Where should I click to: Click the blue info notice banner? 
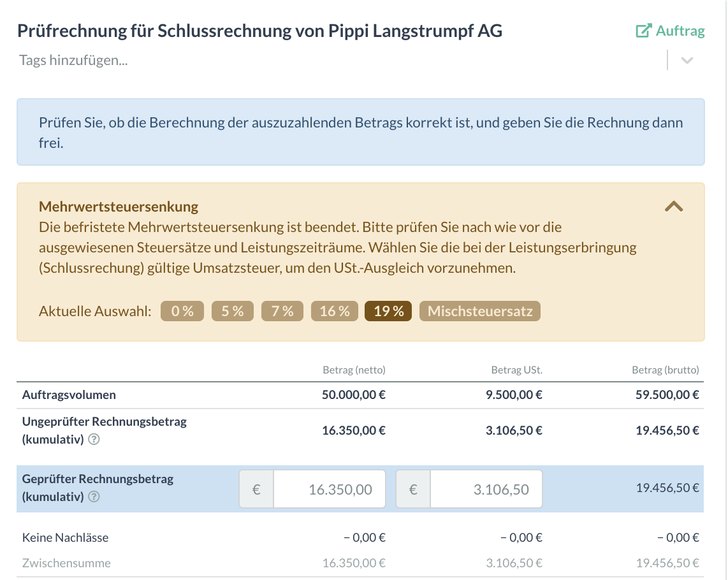[361, 132]
